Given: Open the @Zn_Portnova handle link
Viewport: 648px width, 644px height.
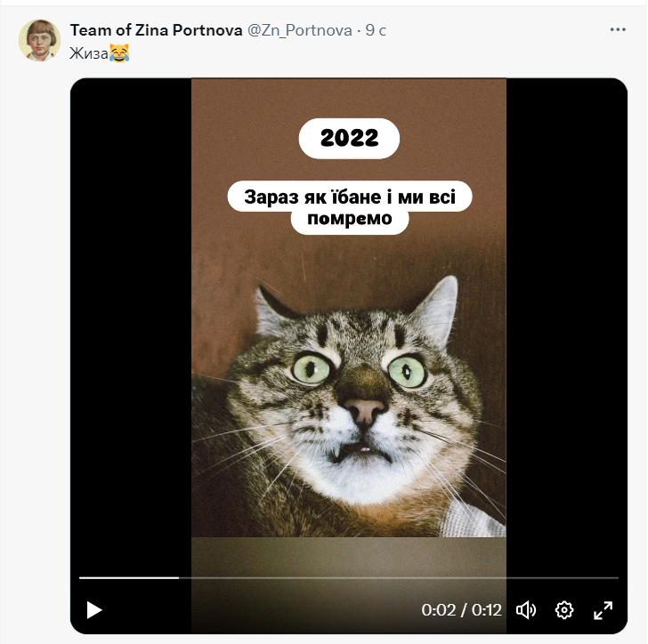Looking at the screenshot, I should pyautogui.click(x=300, y=30).
